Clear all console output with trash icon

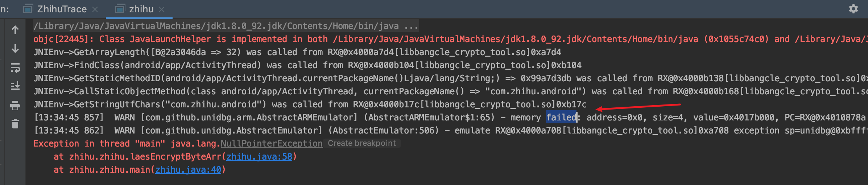[15, 124]
